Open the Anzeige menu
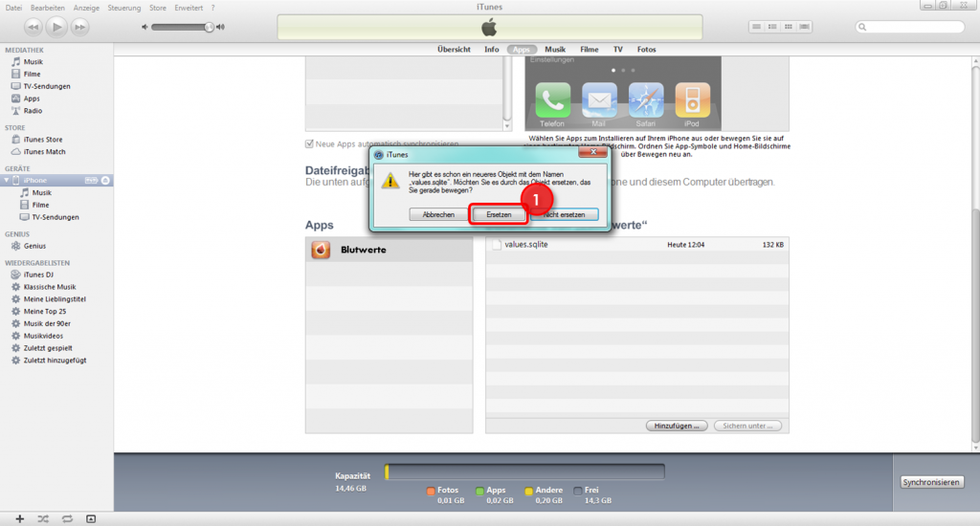 pos(86,8)
